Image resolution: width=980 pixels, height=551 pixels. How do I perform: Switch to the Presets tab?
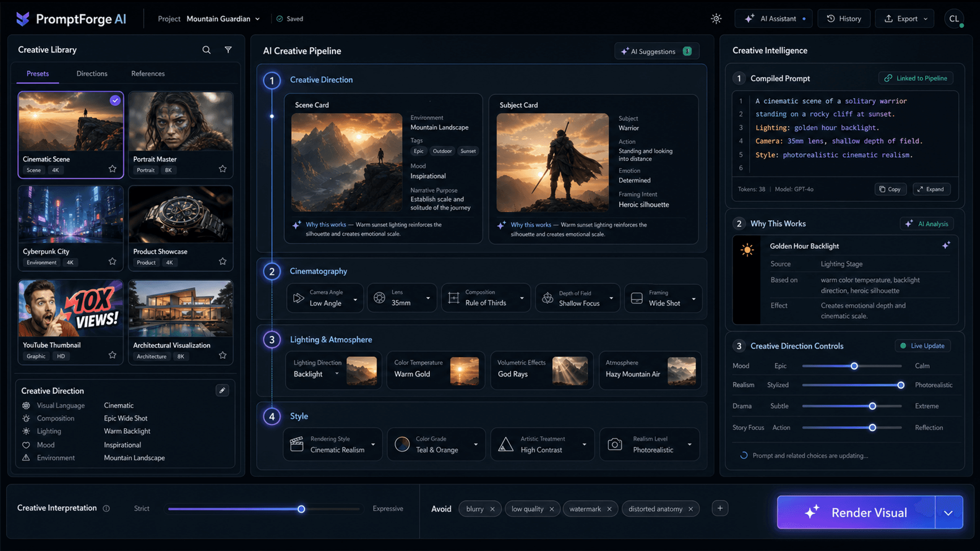[x=38, y=74]
